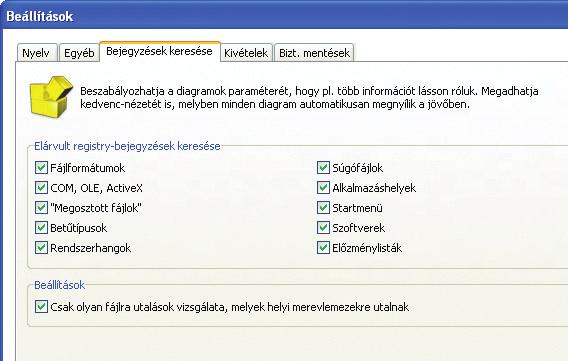Open the Egyéb tab
Viewport: 568px width, 361px height.
point(79,53)
